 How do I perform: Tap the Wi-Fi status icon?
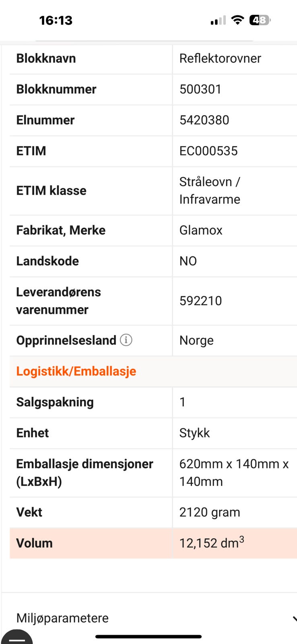[x=238, y=20]
